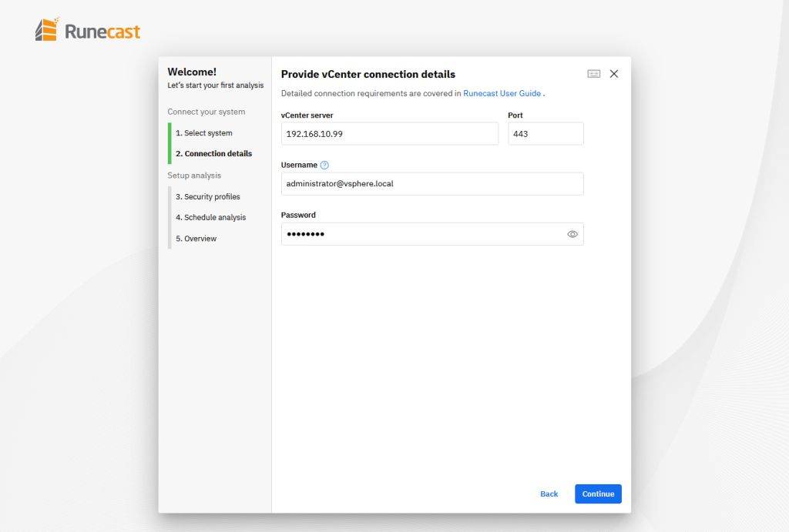Select step 4. Schedule analysis
Viewport: 789px width, 532px height.
(x=211, y=217)
